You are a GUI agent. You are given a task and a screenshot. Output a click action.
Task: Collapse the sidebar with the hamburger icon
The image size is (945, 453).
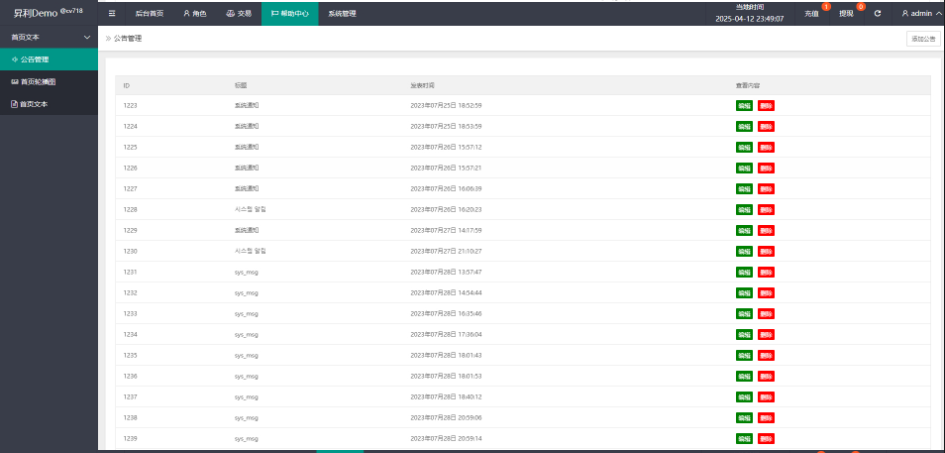(112, 13)
